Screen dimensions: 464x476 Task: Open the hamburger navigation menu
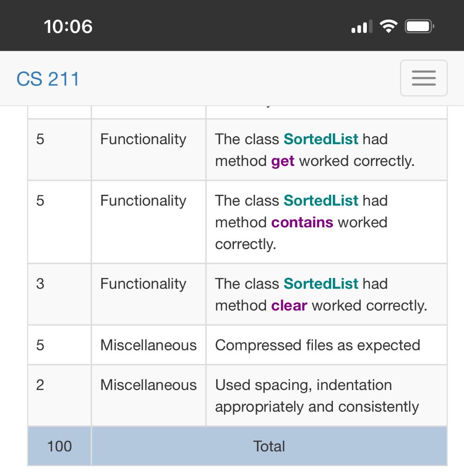pos(423,78)
